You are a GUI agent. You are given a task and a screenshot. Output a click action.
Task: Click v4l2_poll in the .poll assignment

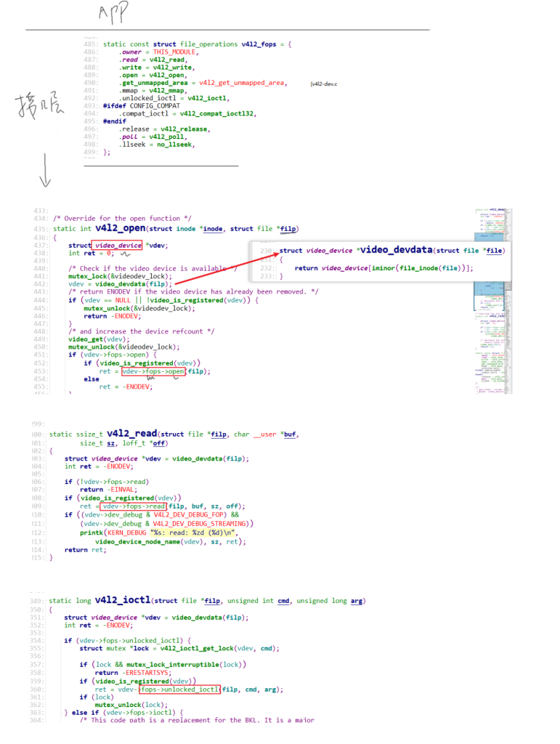[x=166, y=137]
